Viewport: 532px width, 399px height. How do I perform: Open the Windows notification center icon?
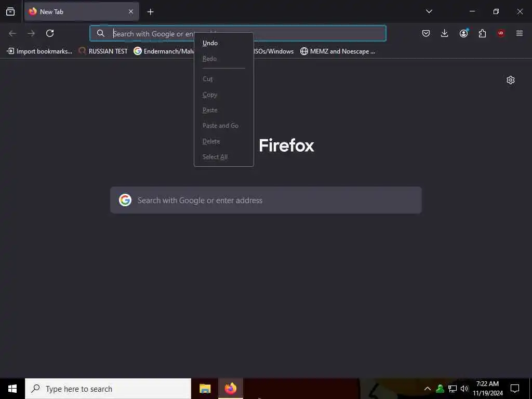point(515,389)
